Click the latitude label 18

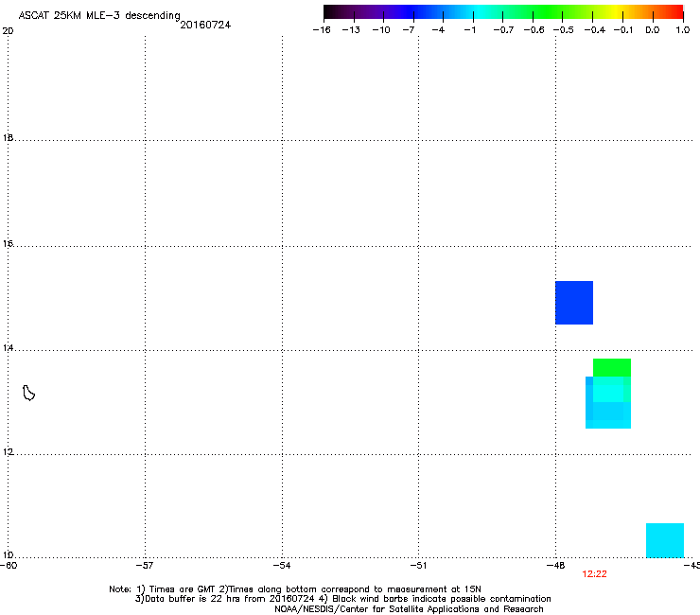8,138
